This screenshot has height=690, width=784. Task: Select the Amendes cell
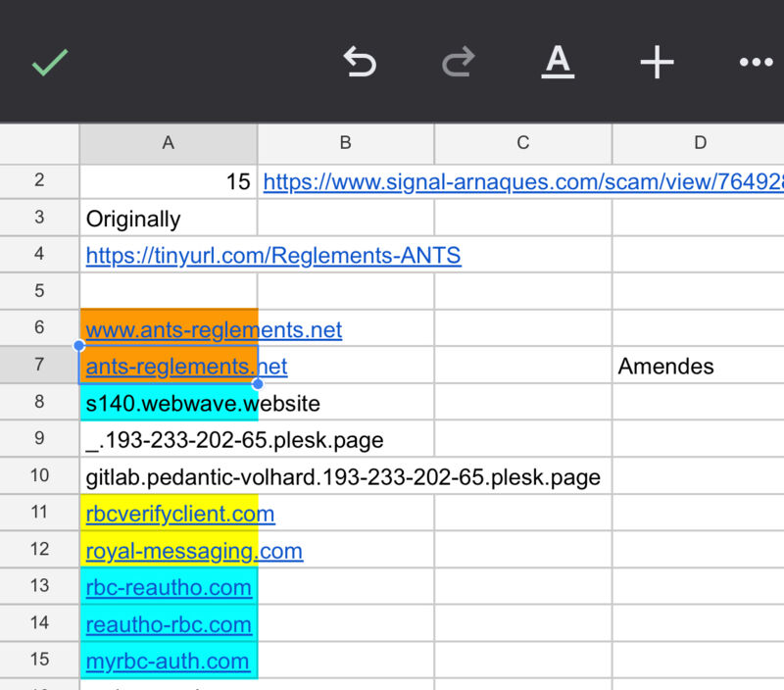click(698, 366)
